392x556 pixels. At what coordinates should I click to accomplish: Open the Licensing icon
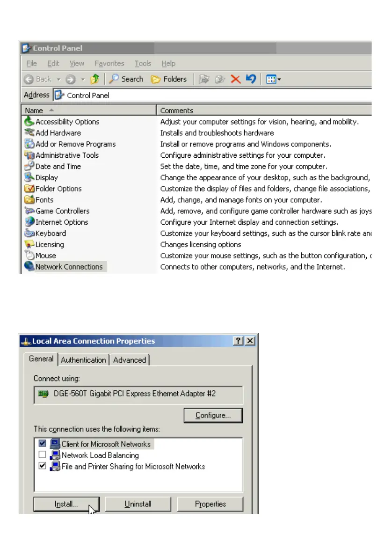click(x=29, y=244)
